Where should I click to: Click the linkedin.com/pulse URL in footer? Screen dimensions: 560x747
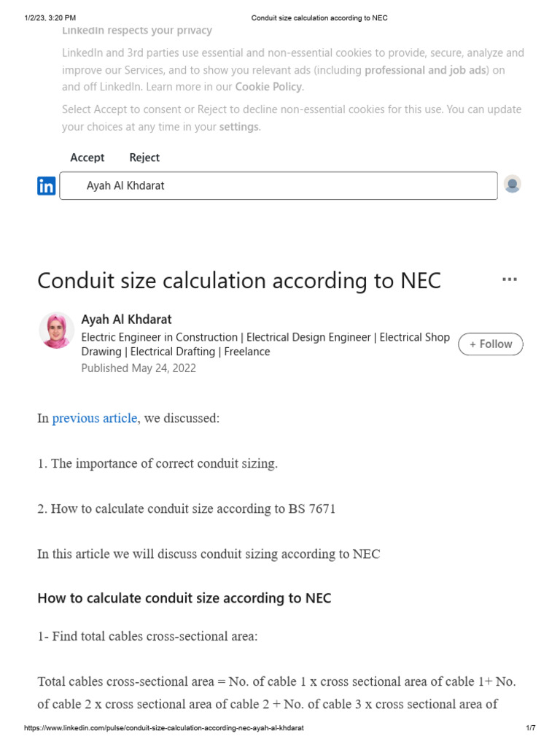164,728
